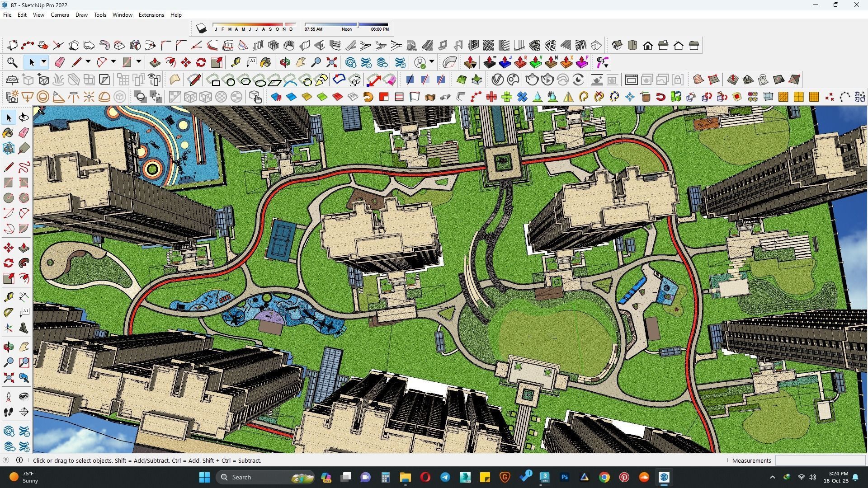Expand Select tool dropdown arrow
Image resolution: width=868 pixels, height=488 pixels.
[44, 62]
